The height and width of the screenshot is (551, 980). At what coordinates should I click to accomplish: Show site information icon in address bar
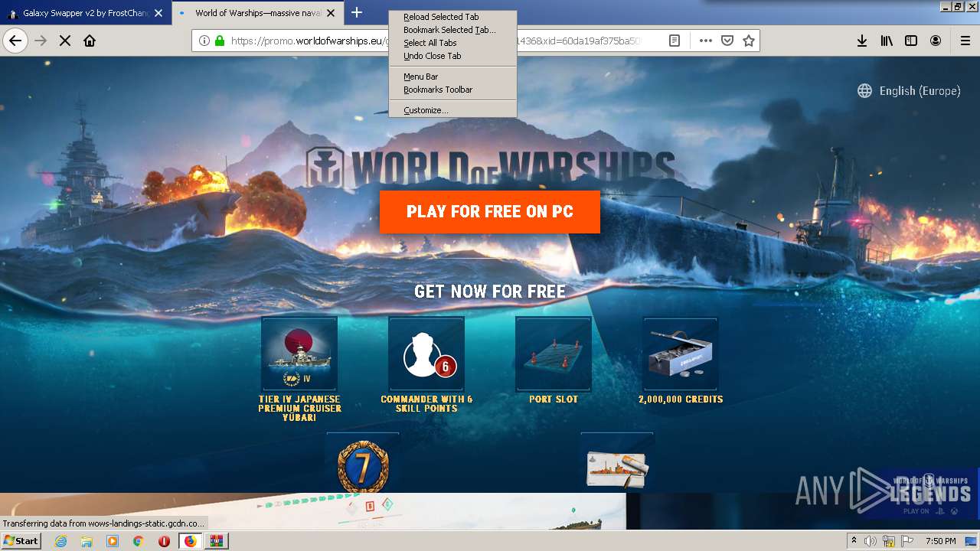pos(204,41)
